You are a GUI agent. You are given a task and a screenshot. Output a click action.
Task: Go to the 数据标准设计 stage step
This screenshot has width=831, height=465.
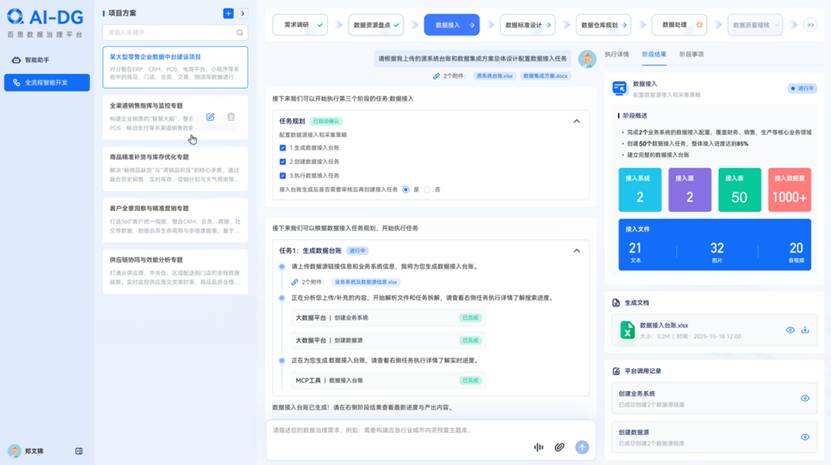pyautogui.click(x=523, y=25)
